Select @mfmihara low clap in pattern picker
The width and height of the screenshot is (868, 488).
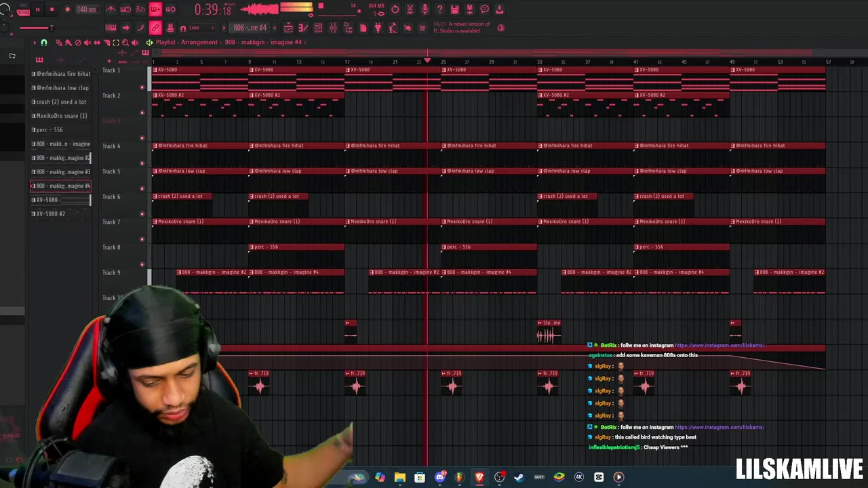[61, 87]
